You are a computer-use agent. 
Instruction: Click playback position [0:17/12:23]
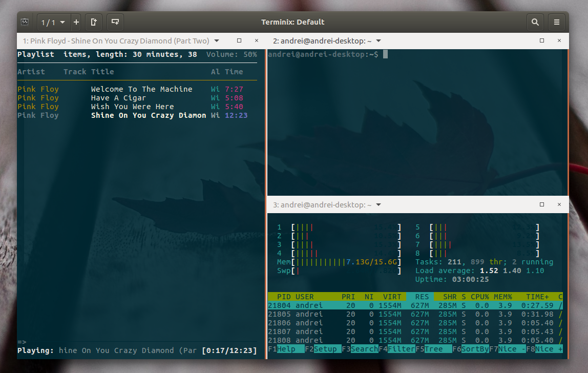pyautogui.click(x=229, y=350)
